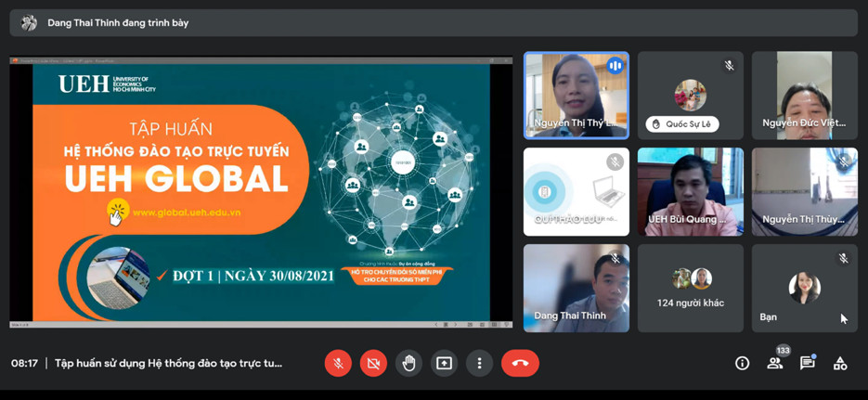End the call with red hang-up button
This screenshot has height=400, width=868.
pos(520,363)
